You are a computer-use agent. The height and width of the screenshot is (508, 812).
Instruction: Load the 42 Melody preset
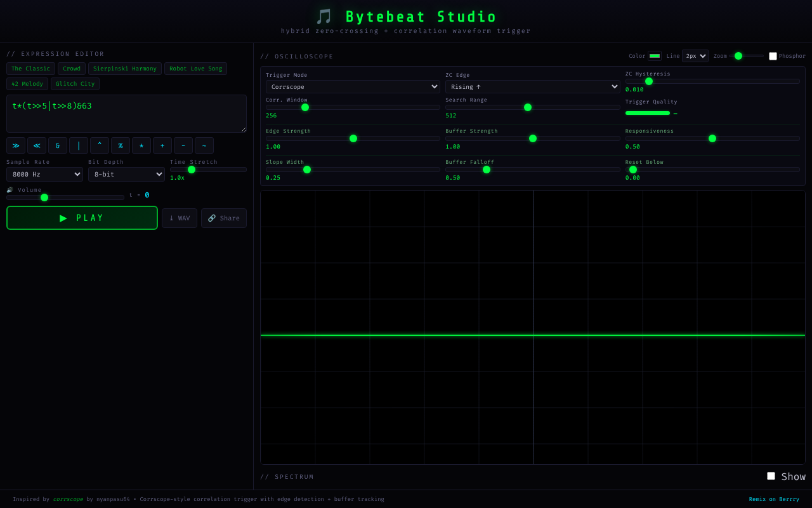tap(27, 84)
